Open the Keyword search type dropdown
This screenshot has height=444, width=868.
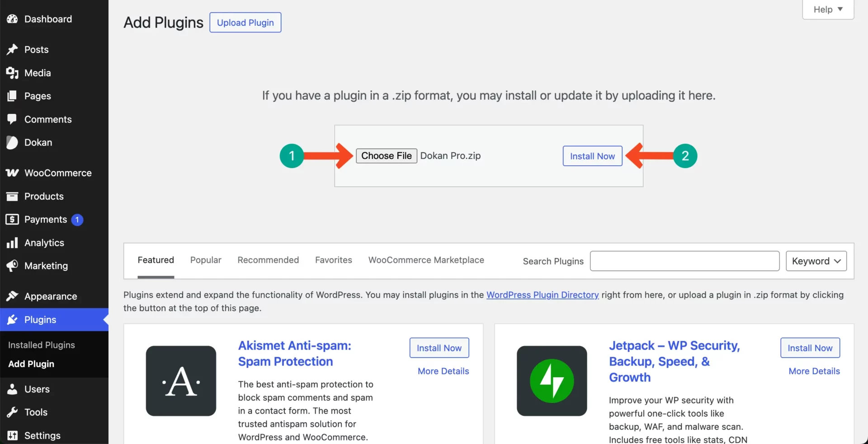816,261
